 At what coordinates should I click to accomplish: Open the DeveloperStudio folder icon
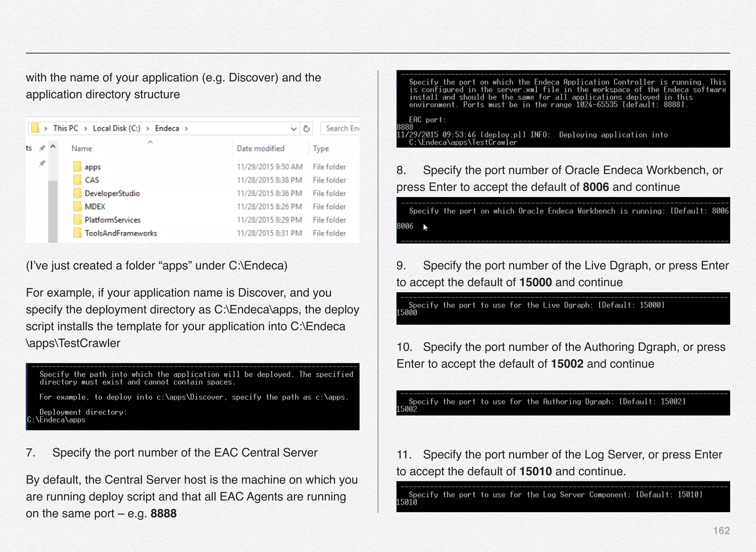point(77,193)
